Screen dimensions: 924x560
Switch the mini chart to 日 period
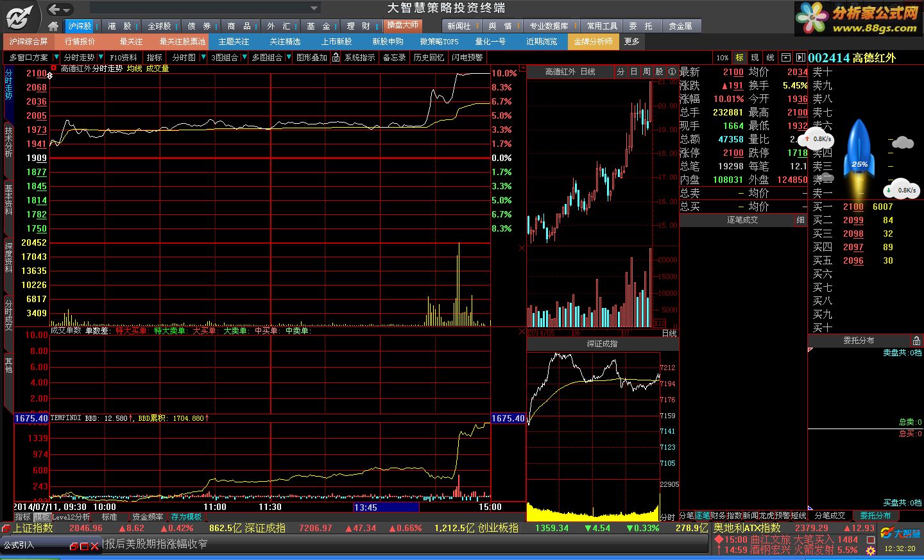click(x=633, y=72)
